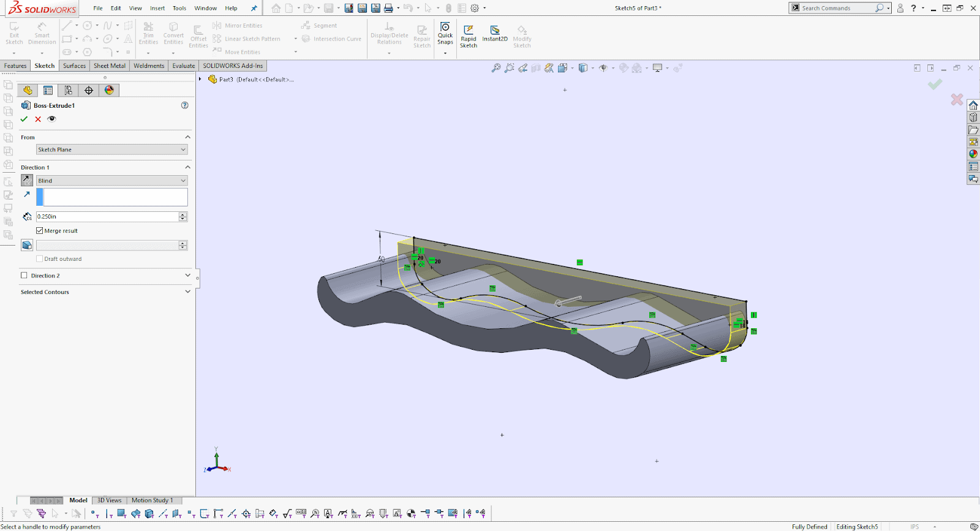Open the Quick Snaps dropdown arrow
The image size is (980, 531).
(445, 53)
